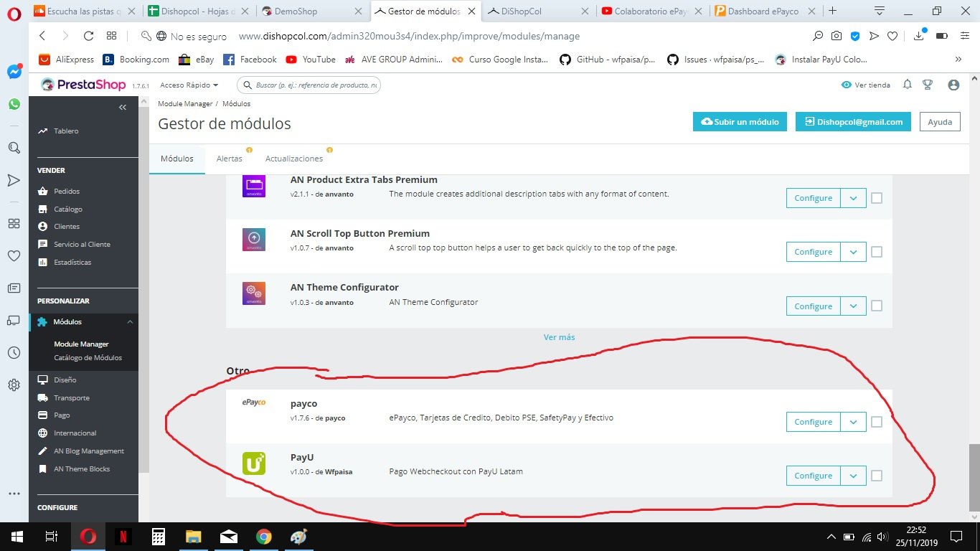Image resolution: width=980 pixels, height=551 pixels.
Task: Take a snapshot with camera icon
Action: pyautogui.click(x=837, y=36)
